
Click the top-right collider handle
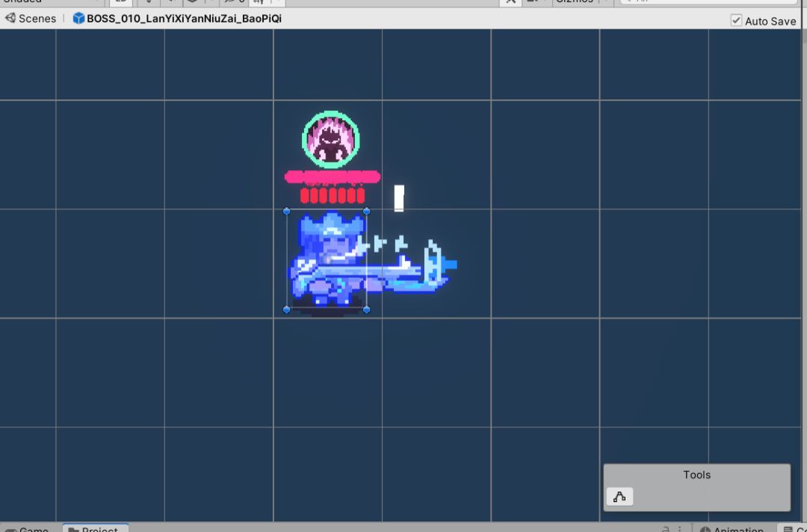366,211
